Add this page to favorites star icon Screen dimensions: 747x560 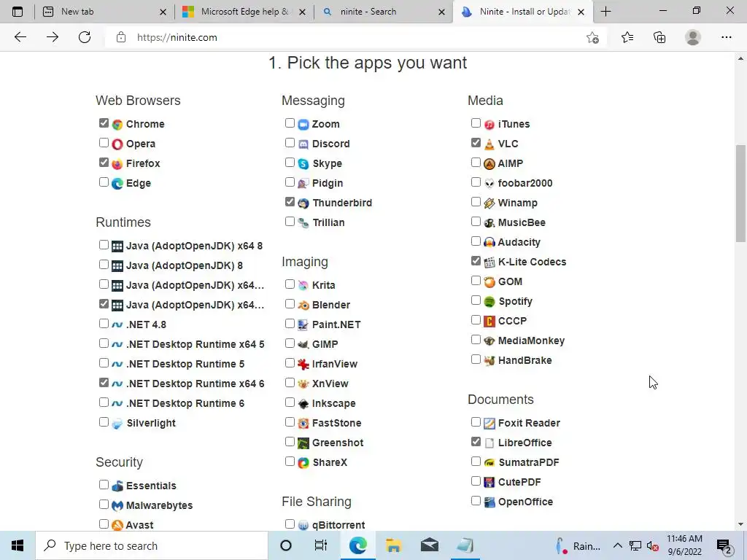pos(592,38)
